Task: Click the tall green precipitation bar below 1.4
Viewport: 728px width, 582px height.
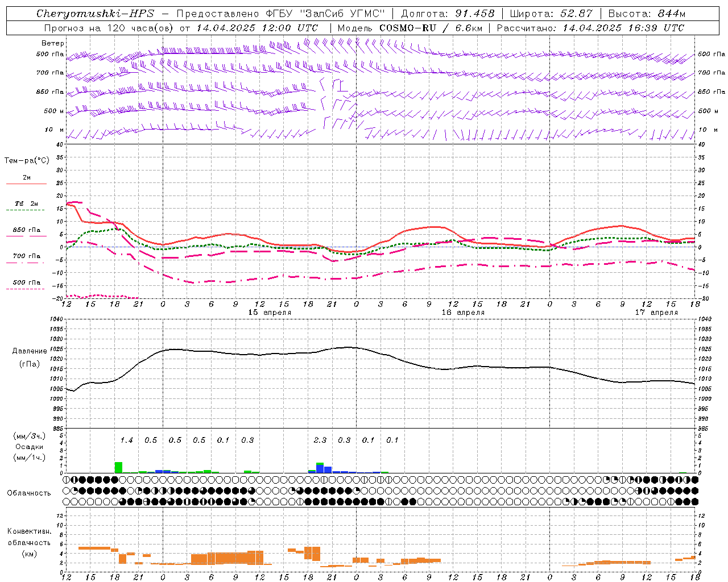Action: click(118, 468)
